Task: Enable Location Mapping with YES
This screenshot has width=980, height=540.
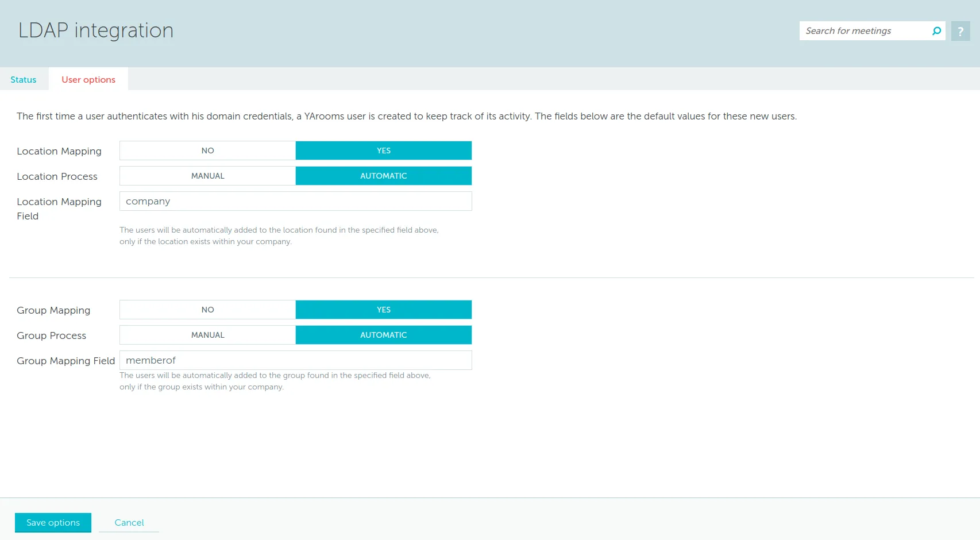Action: [x=383, y=150]
